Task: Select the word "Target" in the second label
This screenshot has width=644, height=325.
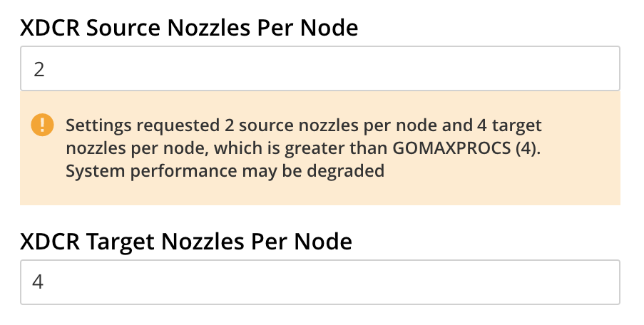Action: (123, 242)
